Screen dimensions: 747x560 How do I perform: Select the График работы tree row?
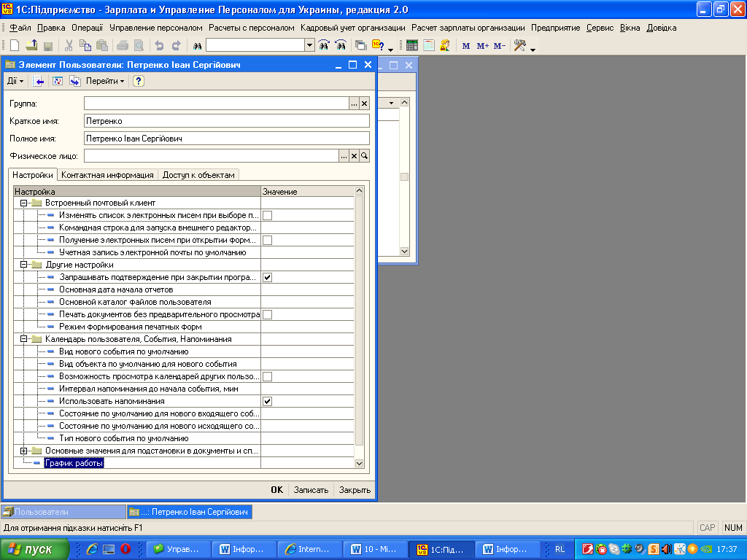coord(74,463)
